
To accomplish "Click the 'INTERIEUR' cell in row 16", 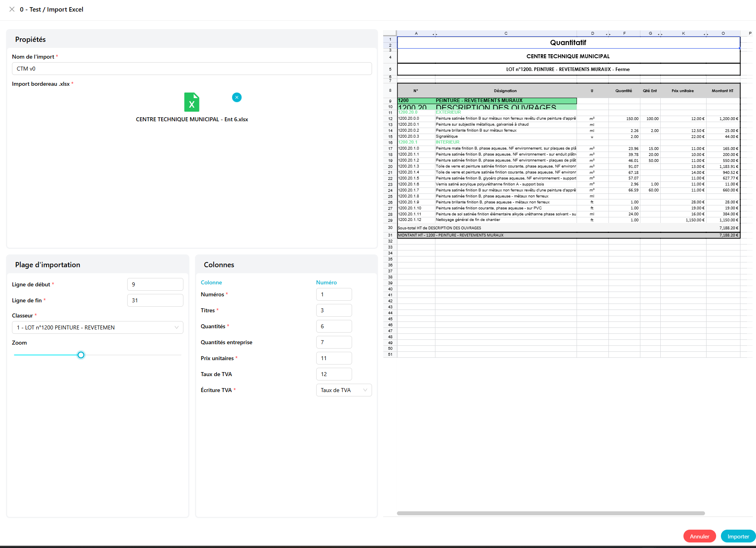I will point(506,142).
